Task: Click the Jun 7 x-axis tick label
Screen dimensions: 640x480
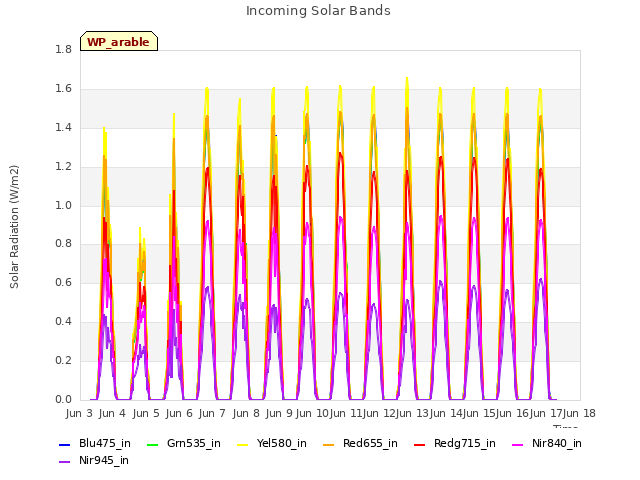Action: pyautogui.click(x=212, y=413)
